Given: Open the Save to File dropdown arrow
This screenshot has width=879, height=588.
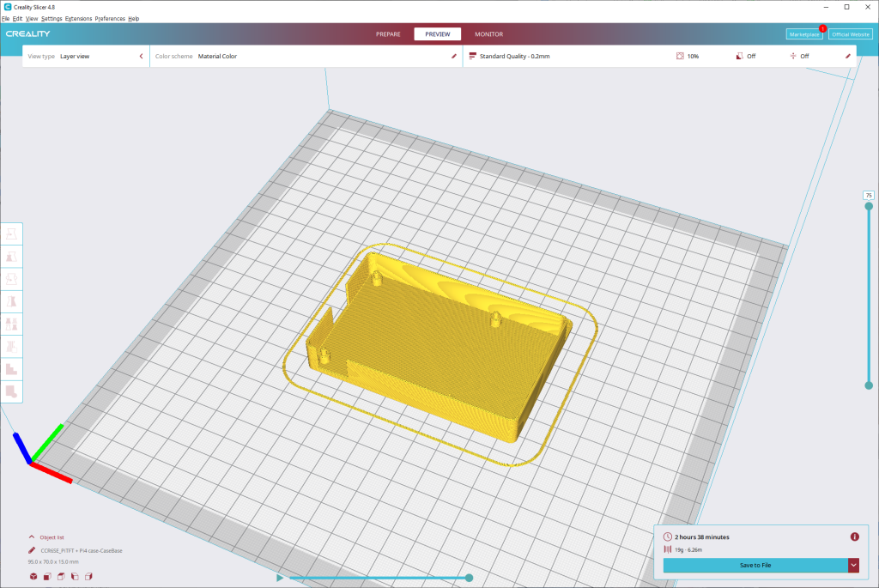Looking at the screenshot, I should (853, 565).
